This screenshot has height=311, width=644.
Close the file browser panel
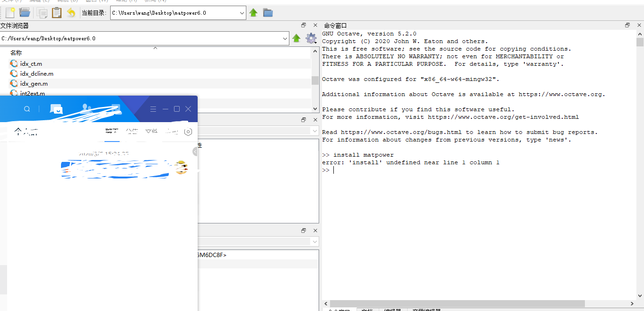click(x=315, y=25)
